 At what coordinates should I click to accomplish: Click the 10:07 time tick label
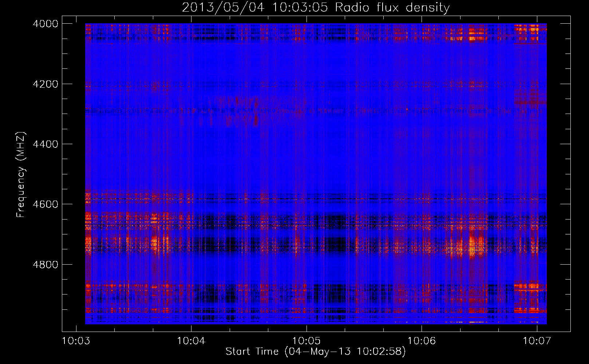tap(537, 341)
